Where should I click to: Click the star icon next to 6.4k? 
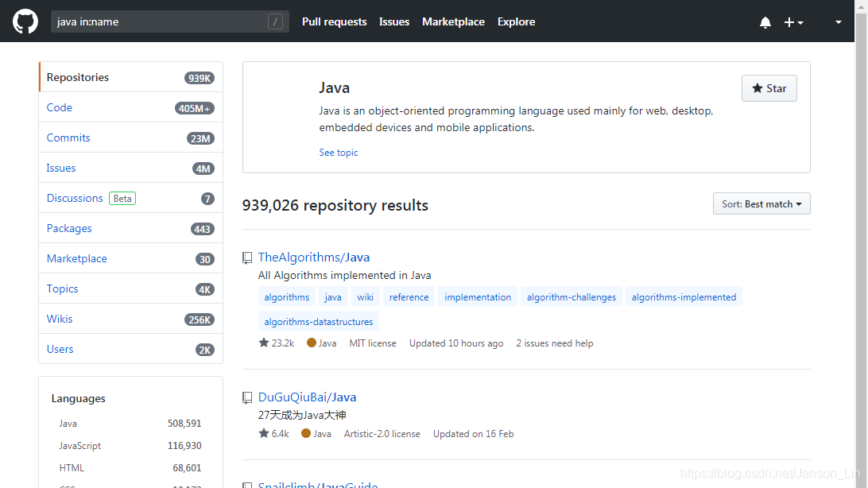coord(264,433)
